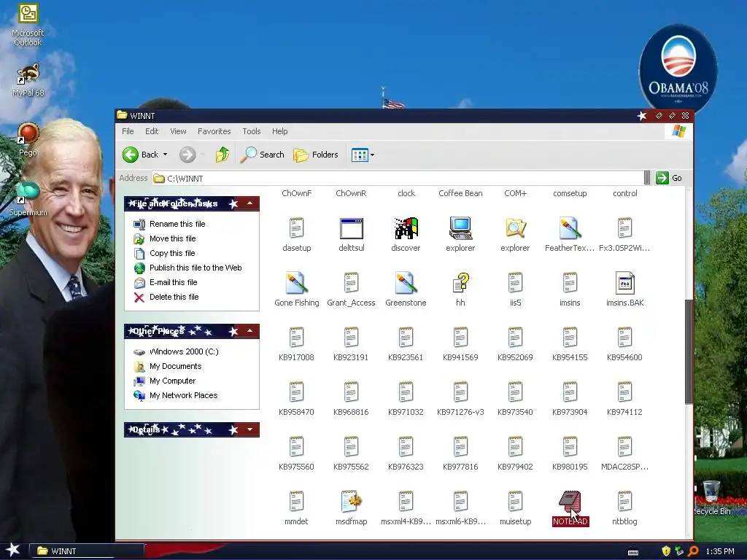Screen dimensions: 747x560
Task: Click the file list vertical scrollbar thumb
Action: [689, 352]
